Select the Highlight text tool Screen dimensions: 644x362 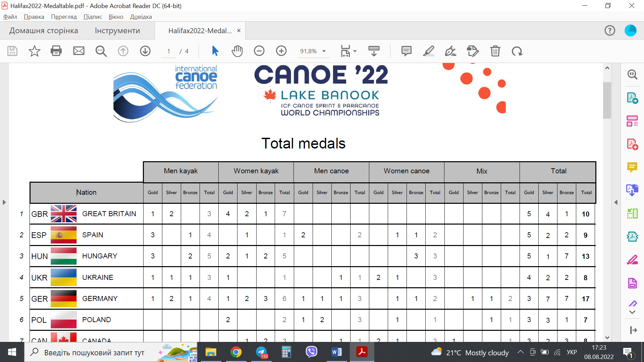(428, 51)
